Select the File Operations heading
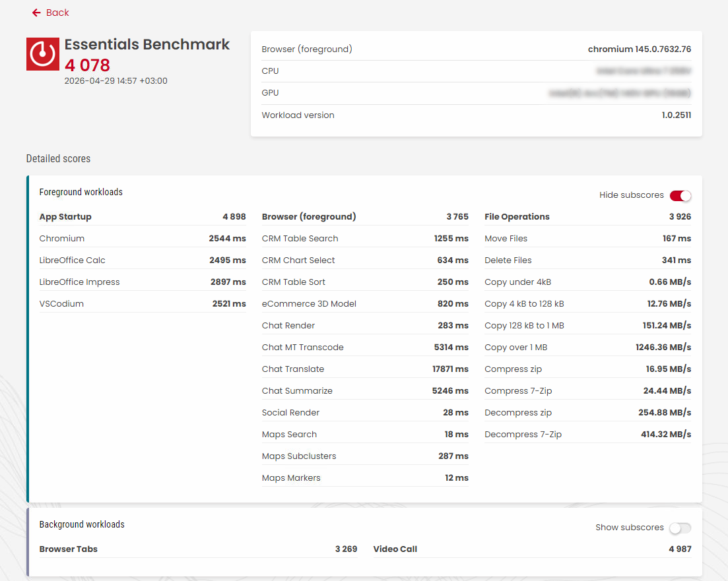This screenshot has height=581, width=728. coord(517,217)
